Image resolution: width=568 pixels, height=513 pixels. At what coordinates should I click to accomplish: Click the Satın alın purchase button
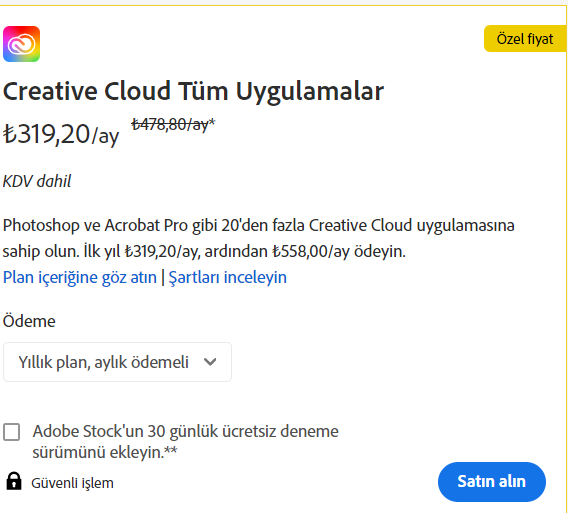click(492, 481)
